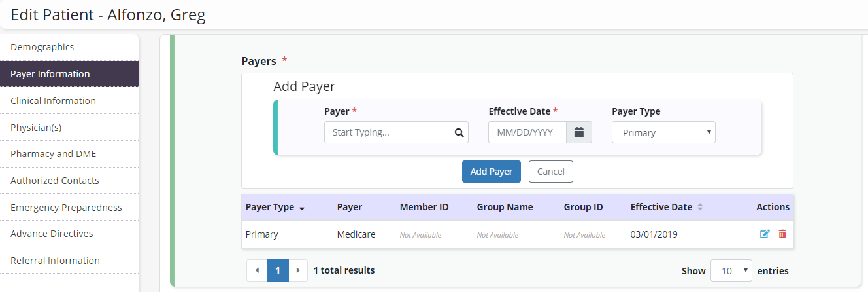Screen dimensions: 868x292
Task: Click the edit icon for Medicare row
Action: (765, 234)
